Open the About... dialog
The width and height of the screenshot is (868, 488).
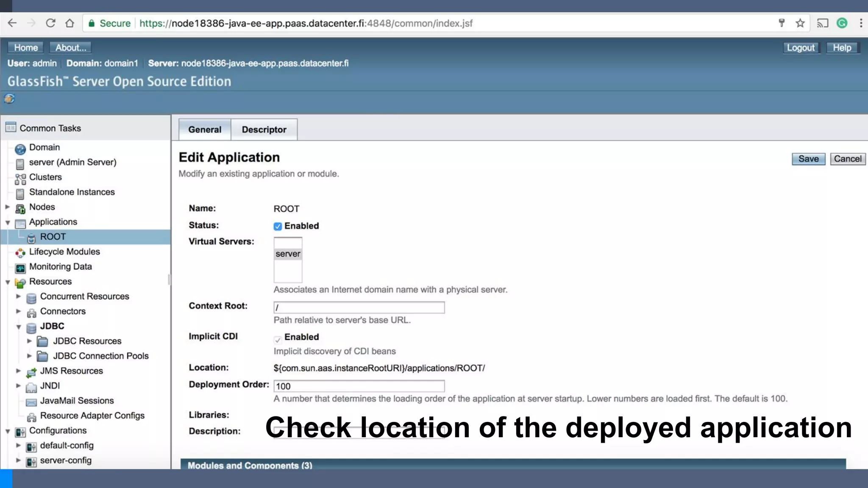coord(70,47)
